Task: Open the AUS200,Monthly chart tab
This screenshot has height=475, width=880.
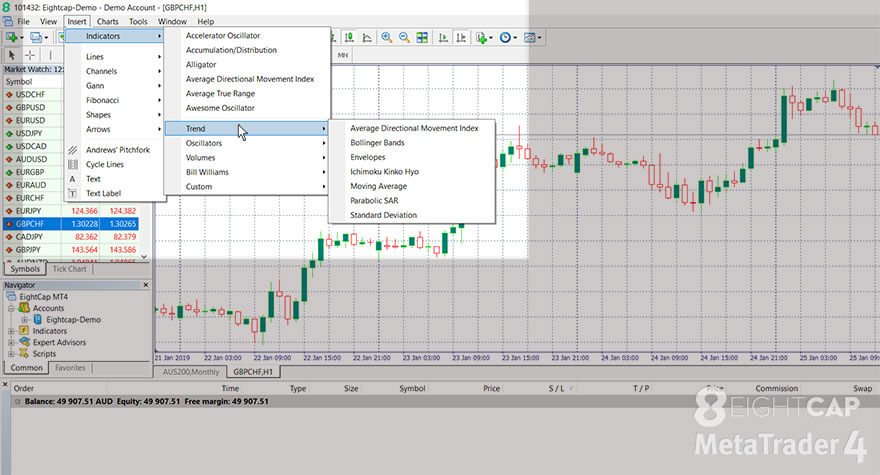Action: point(191,372)
